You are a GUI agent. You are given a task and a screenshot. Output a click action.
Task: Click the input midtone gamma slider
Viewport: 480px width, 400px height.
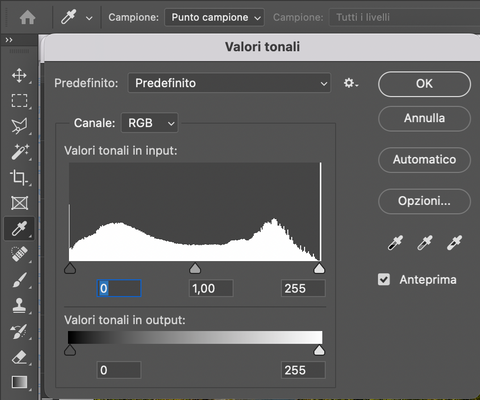coord(195,268)
